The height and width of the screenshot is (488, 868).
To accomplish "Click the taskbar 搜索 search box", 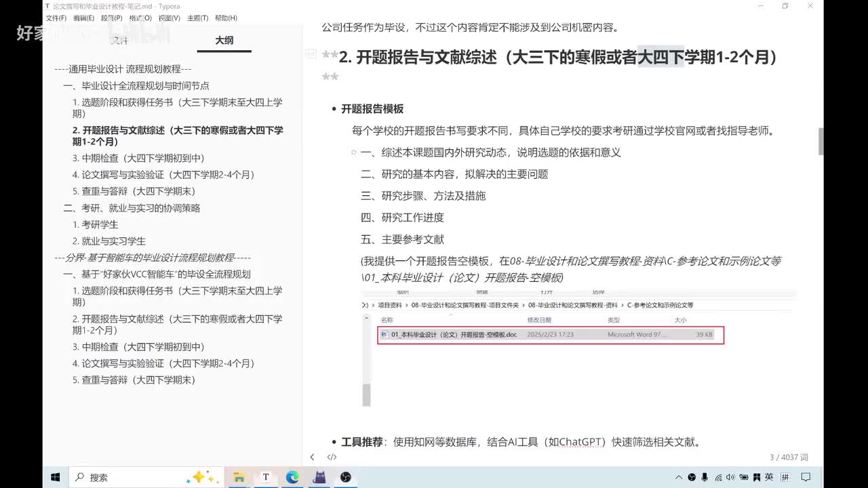I will [146, 477].
